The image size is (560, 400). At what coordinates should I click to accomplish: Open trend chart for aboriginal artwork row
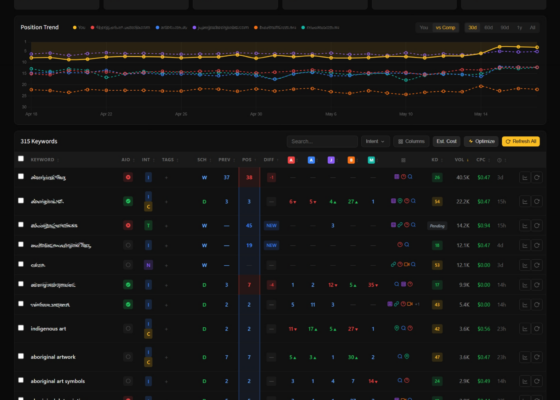pos(525,357)
